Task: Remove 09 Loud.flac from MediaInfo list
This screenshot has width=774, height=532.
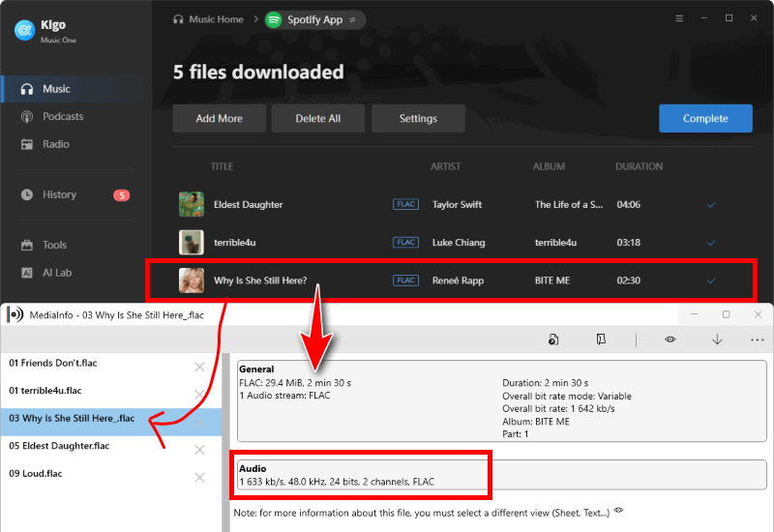Action: tap(199, 477)
